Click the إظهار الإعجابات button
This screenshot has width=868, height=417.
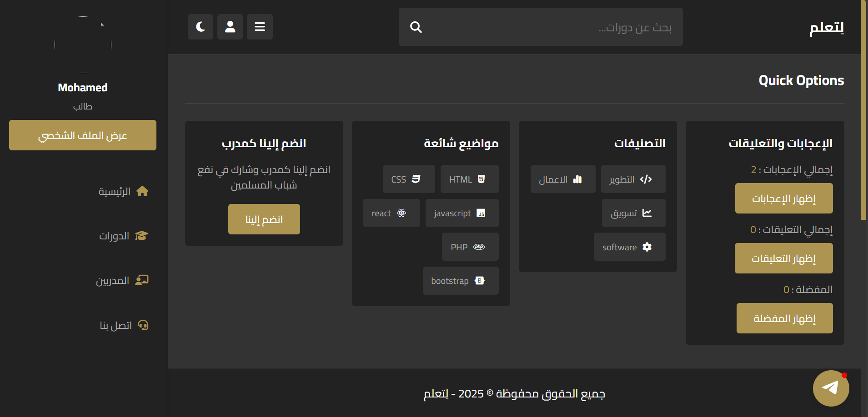(x=784, y=199)
